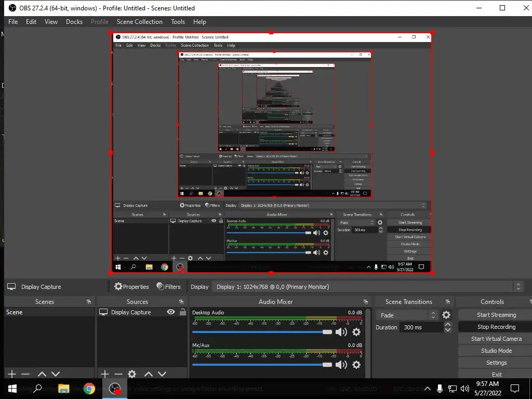Screen dimensions: 532x399
Task: Move source up with arrow icon
Action: tap(149, 374)
